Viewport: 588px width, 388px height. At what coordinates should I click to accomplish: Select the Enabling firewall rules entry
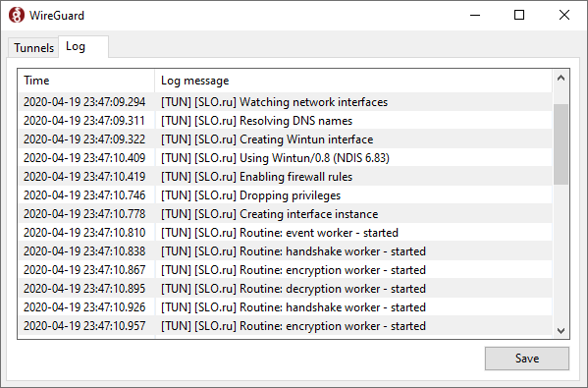pos(285,177)
